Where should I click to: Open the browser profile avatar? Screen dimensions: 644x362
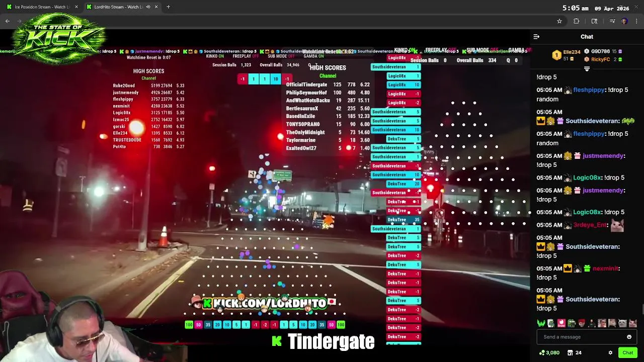click(624, 21)
